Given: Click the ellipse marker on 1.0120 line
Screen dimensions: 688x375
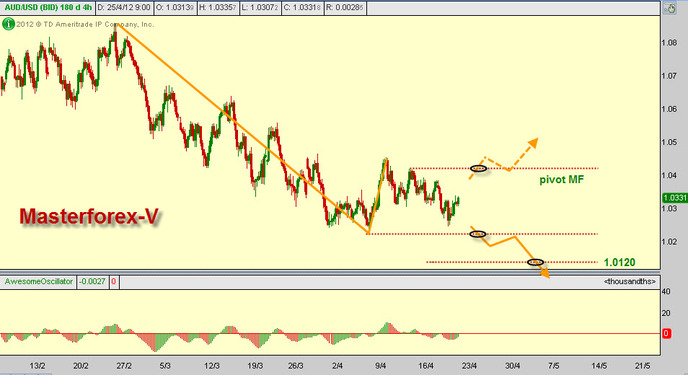Looking at the screenshot, I should click(535, 262).
